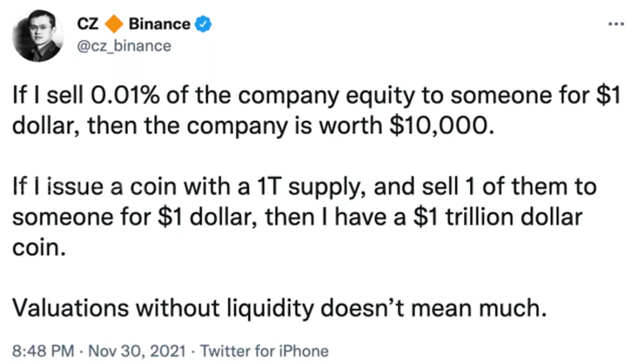644x362 pixels.
Task: Click the blue verified checkmark badge
Action: click(x=204, y=24)
